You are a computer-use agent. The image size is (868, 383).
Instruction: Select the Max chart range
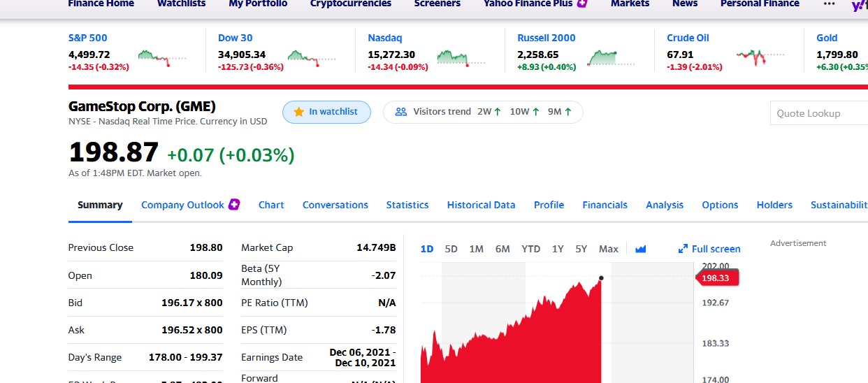tap(609, 249)
